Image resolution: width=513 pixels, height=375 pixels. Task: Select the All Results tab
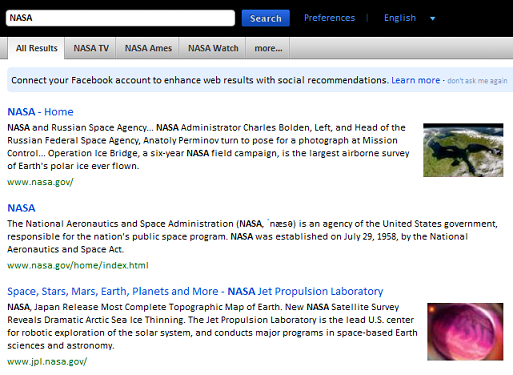[x=37, y=48]
